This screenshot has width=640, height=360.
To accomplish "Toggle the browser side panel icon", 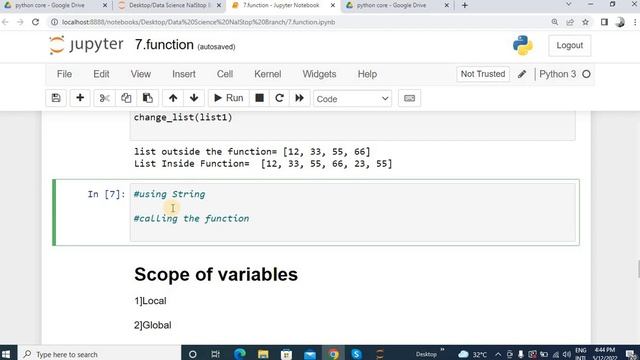I will (604, 22).
